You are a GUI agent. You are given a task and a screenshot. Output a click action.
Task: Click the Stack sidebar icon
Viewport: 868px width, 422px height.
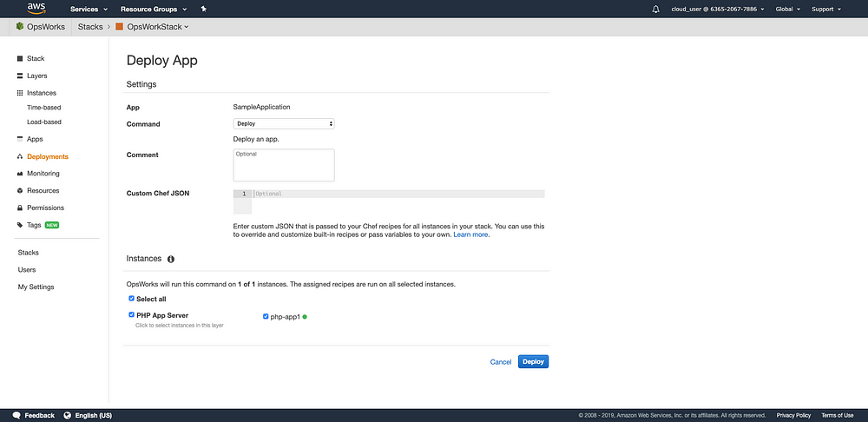(20, 59)
